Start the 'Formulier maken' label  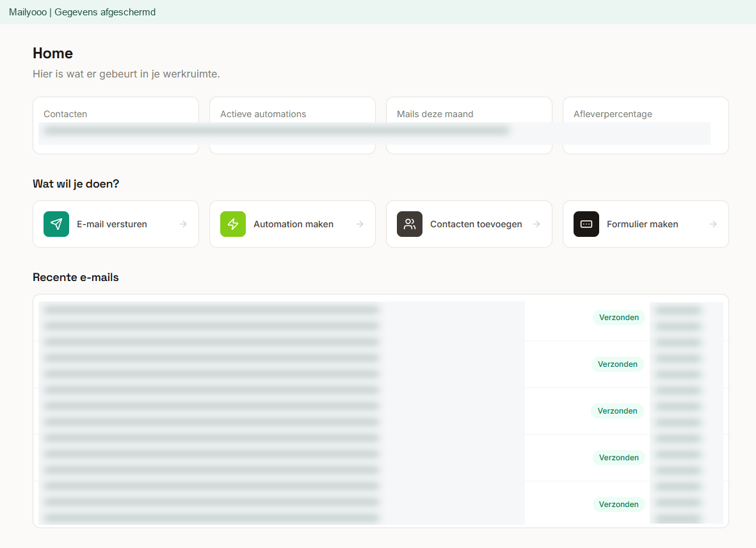(x=642, y=224)
